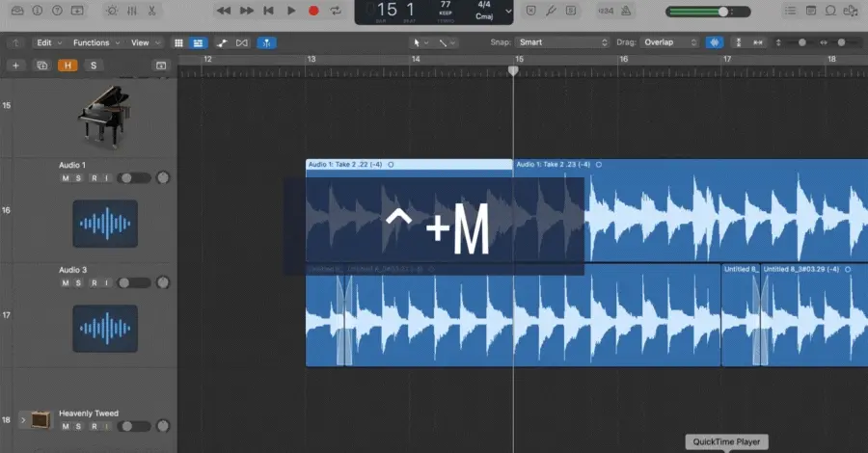This screenshot has height=453, width=868.
Task: Toggle Flex show/hide button
Action: 242,42
